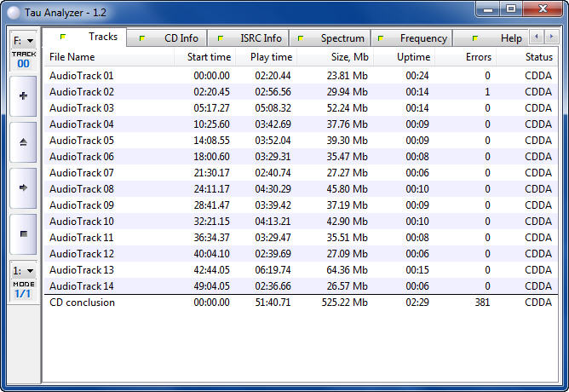Select the AudioTrack 13 row

(82, 269)
